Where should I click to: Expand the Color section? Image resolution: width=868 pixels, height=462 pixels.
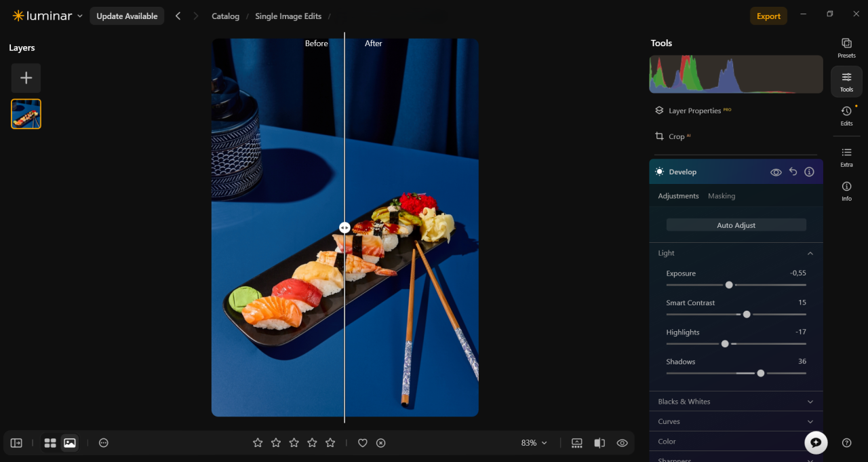tap(736, 441)
